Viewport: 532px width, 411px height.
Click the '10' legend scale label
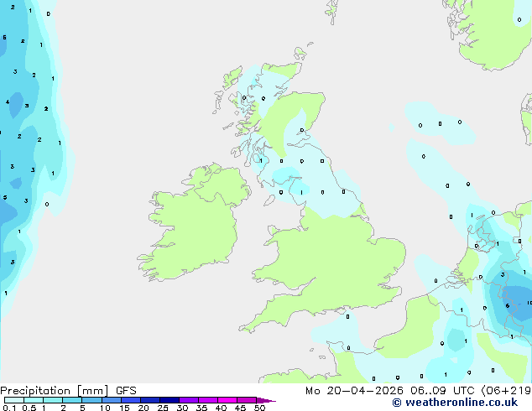(105, 408)
